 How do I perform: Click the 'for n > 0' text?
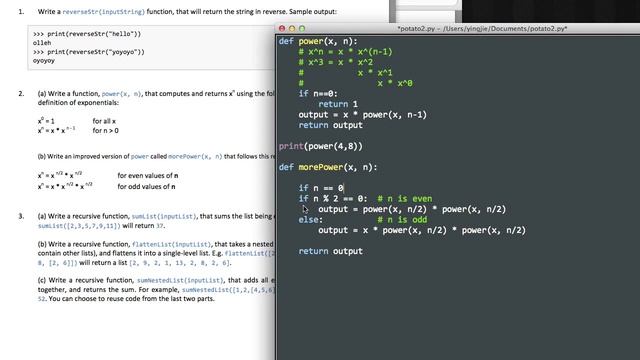coord(105,131)
